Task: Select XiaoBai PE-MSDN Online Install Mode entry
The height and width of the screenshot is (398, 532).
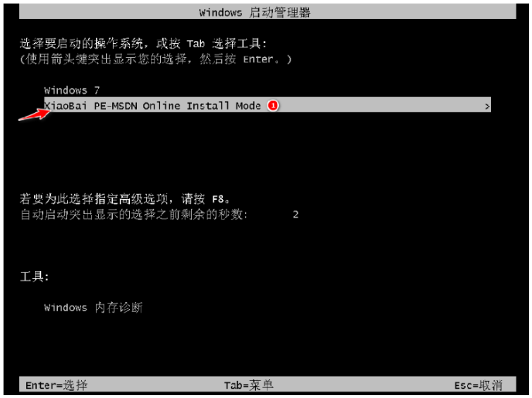Action: [267, 105]
